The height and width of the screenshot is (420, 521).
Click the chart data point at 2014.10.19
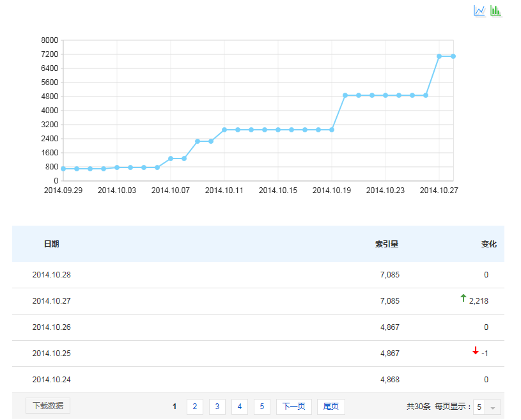332,130
